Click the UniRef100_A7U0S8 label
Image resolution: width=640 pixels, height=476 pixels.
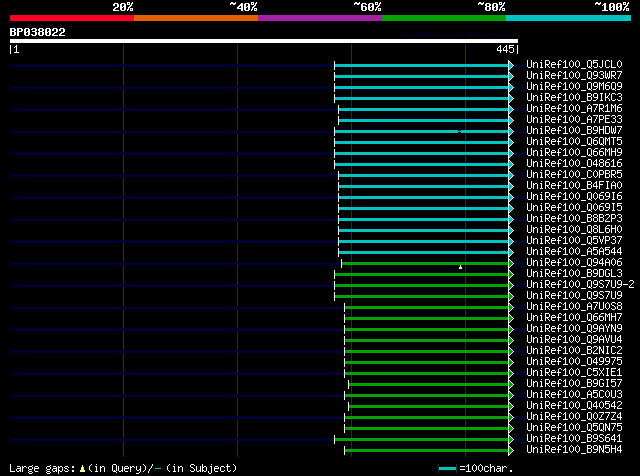tap(574, 307)
